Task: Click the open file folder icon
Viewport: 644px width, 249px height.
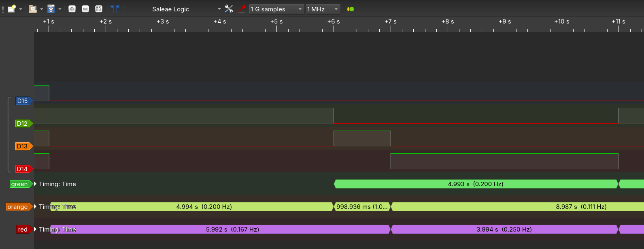Action: (x=33, y=9)
